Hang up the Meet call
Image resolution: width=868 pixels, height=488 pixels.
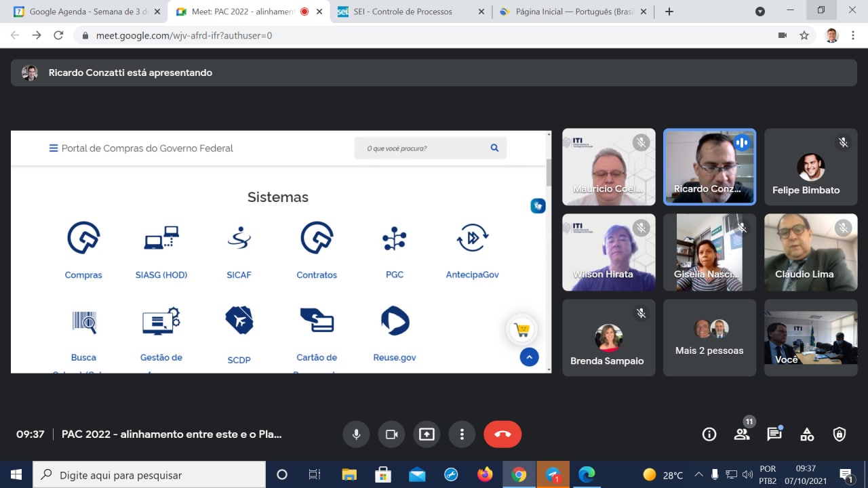click(x=502, y=434)
